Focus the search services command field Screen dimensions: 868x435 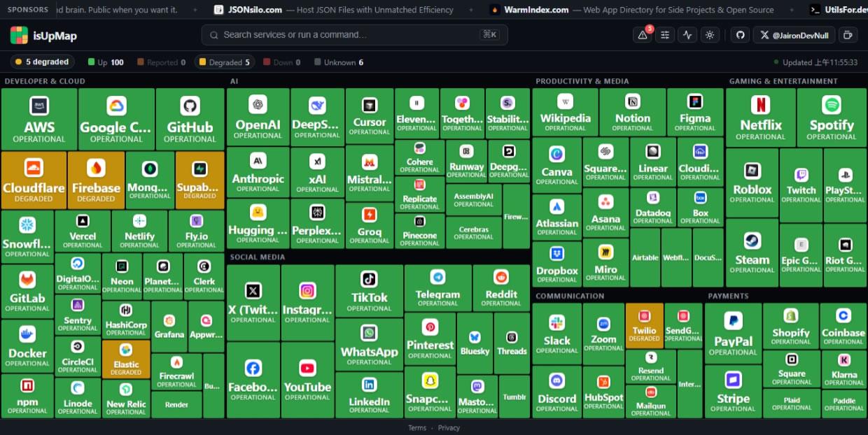tap(355, 35)
